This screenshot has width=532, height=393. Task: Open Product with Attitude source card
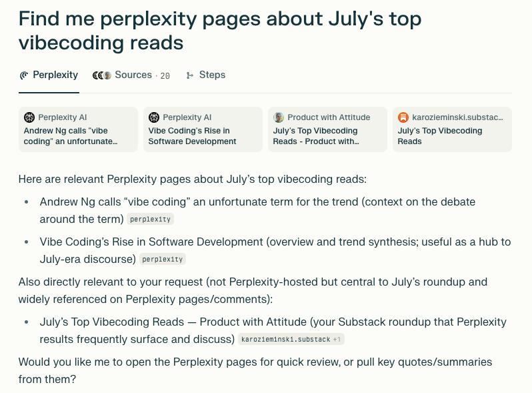(327, 129)
